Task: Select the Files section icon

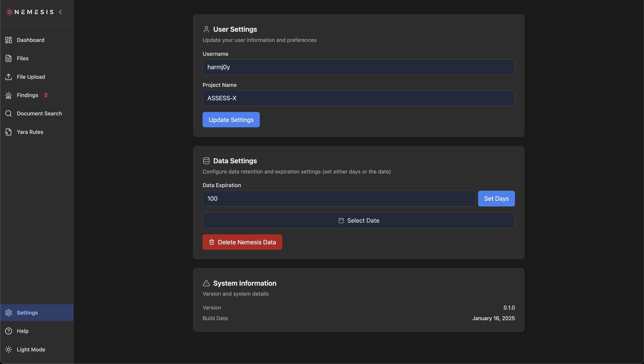Action: point(9,58)
